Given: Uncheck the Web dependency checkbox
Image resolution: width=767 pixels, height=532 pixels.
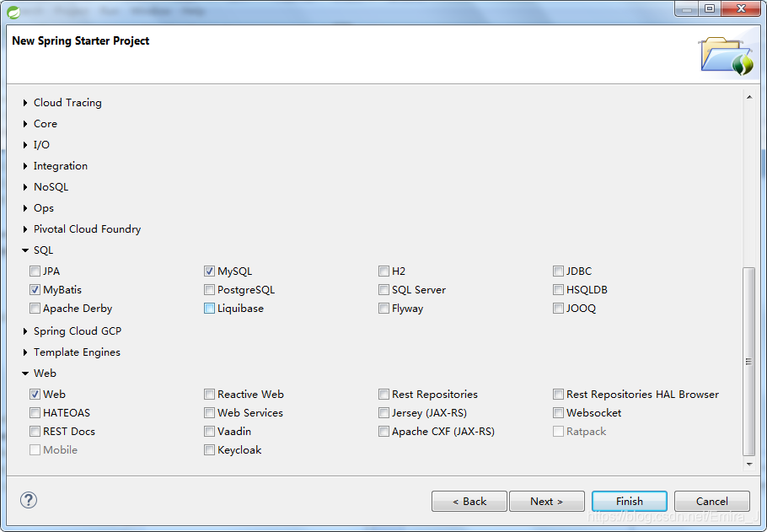Looking at the screenshot, I should point(35,394).
